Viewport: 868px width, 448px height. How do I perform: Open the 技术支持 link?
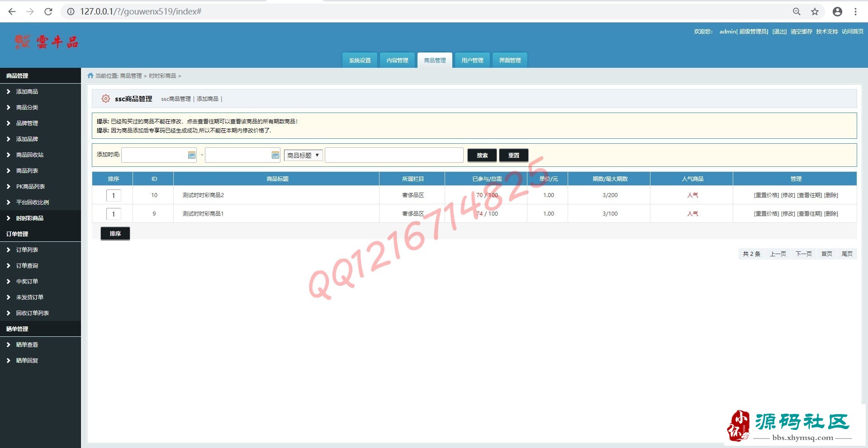point(827,31)
